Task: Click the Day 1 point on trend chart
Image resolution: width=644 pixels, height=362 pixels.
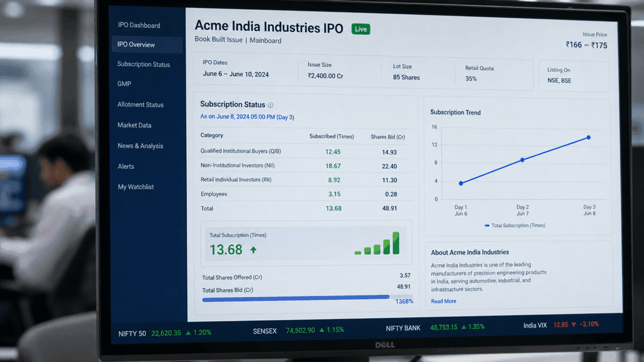Action: coord(461,183)
